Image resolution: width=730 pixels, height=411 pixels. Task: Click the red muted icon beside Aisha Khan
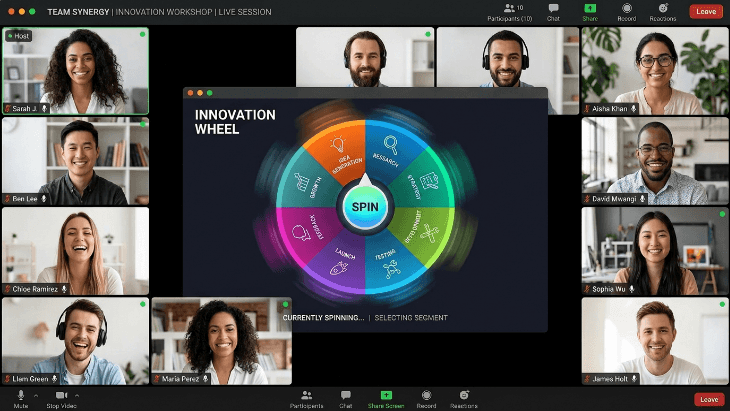tap(587, 108)
